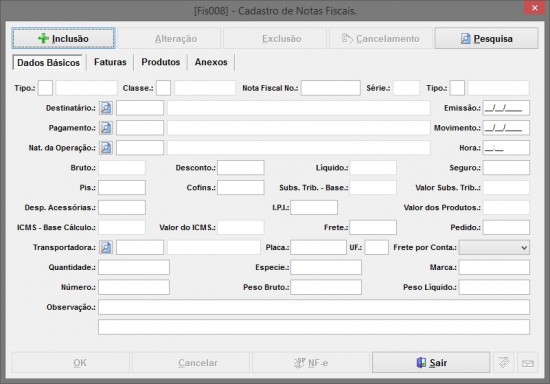This screenshot has height=384, width=550.
Task: Open the Faturas tab
Action: pos(110,62)
